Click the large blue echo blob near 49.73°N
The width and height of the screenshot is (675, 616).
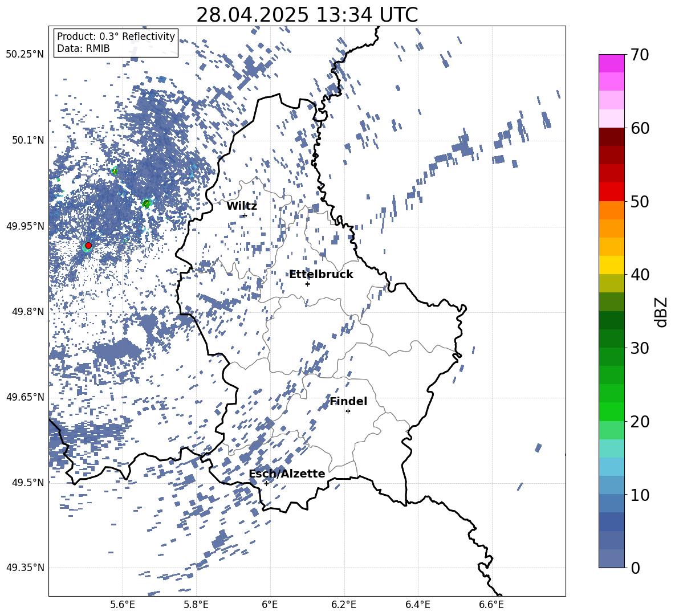117,349
